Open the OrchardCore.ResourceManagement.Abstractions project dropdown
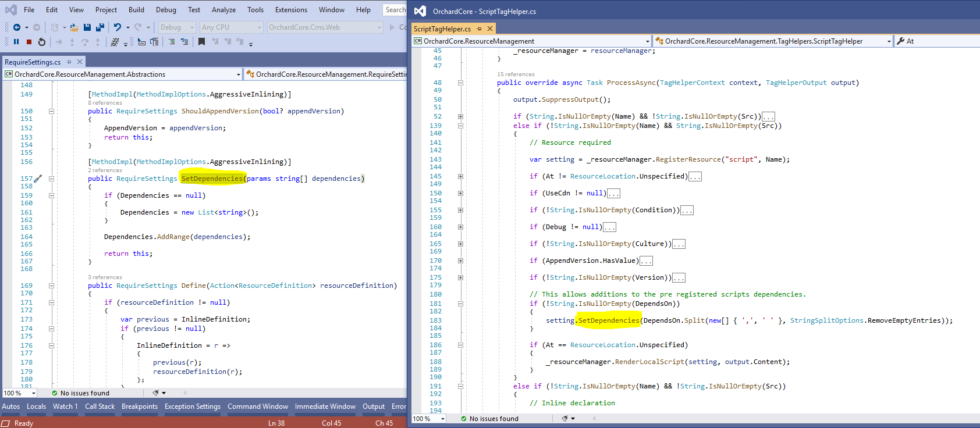This screenshot has height=428, width=980. click(123, 74)
